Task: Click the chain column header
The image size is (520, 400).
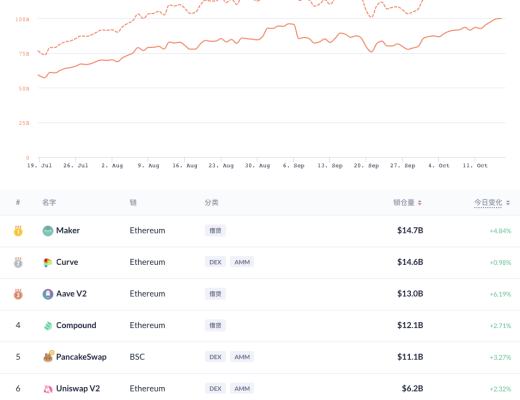Action: pyautogui.click(x=133, y=202)
